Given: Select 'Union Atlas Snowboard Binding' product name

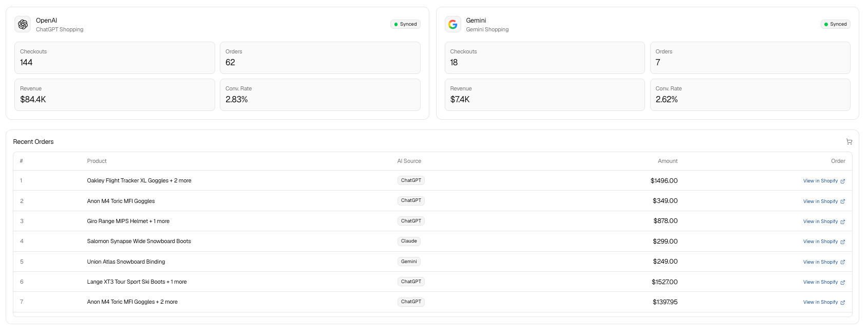Looking at the screenshot, I should 126,262.
